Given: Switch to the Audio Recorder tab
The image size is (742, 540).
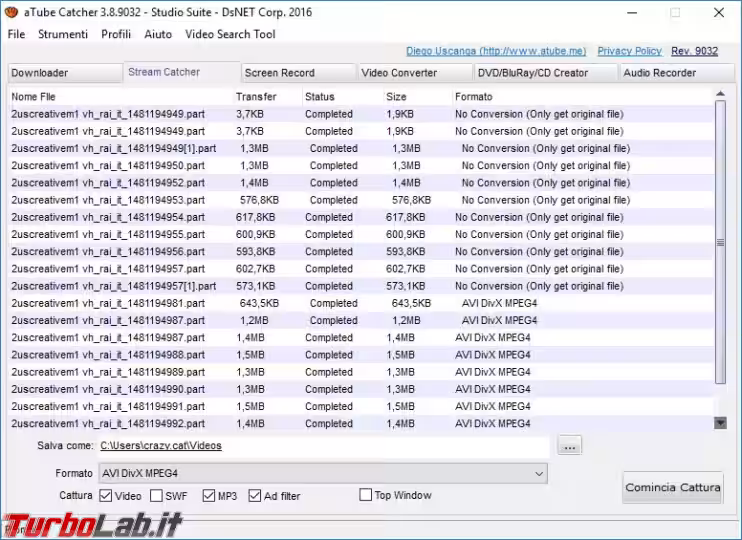Looking at the screenshot, I should 677,73.
